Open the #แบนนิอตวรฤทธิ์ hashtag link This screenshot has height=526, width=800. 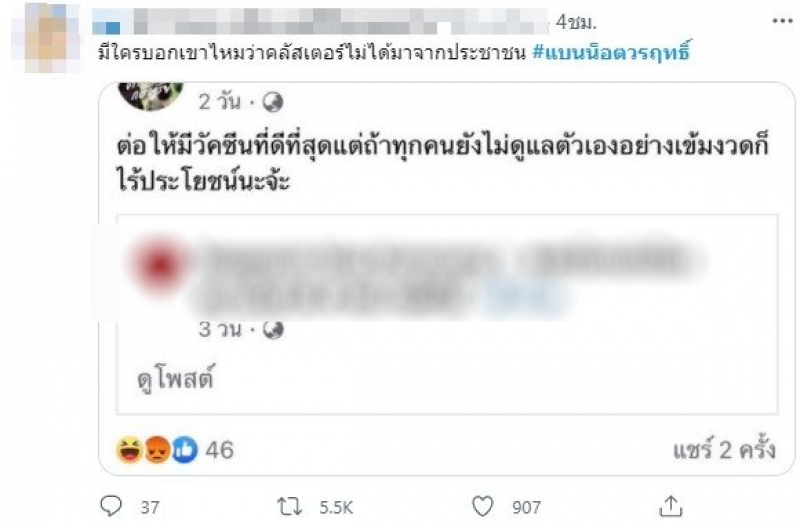[611, 52]
